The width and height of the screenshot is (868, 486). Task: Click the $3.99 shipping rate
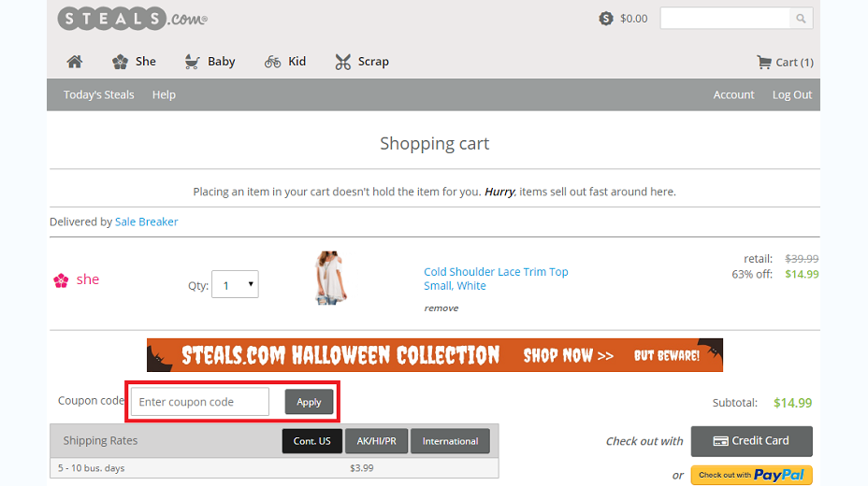(x=361, y=467)
